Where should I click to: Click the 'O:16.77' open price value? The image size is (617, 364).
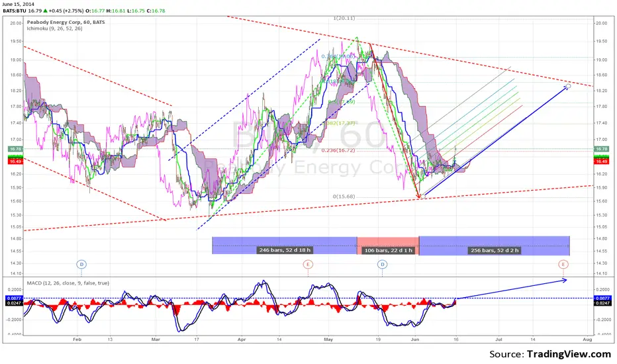pyautogui.click(x=97, y=11)
